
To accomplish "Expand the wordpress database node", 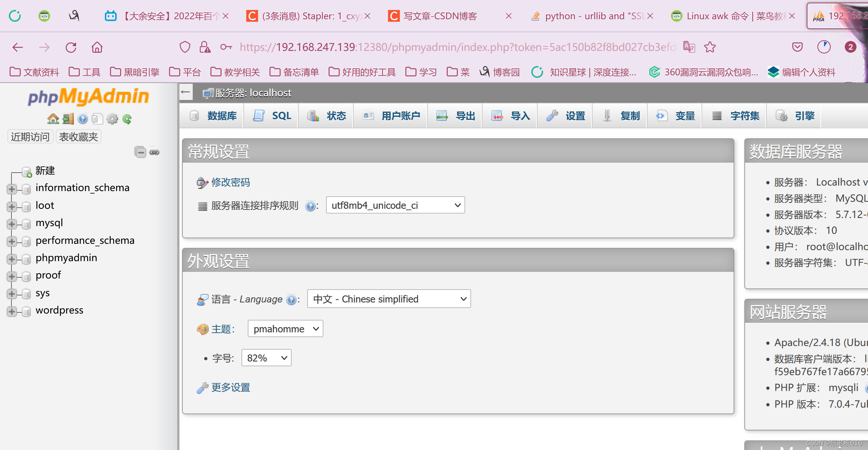I will coord(11,311).
